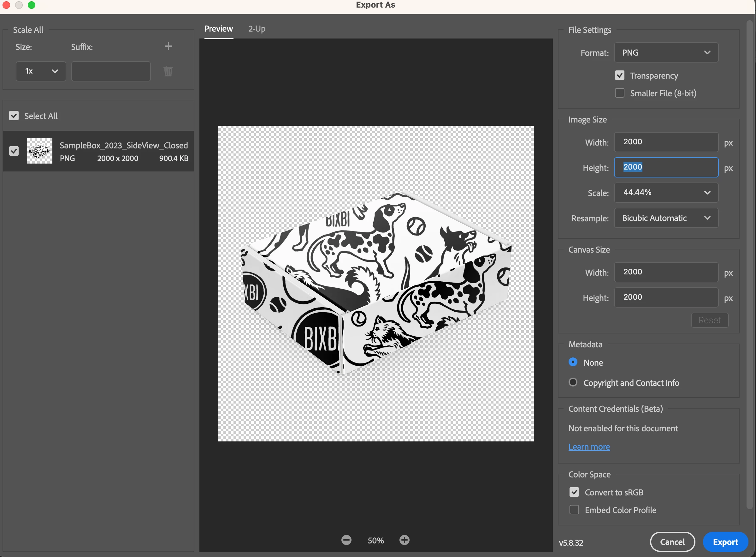
Task: Enable Embed Color Profile checkbox
Action: 574,510
